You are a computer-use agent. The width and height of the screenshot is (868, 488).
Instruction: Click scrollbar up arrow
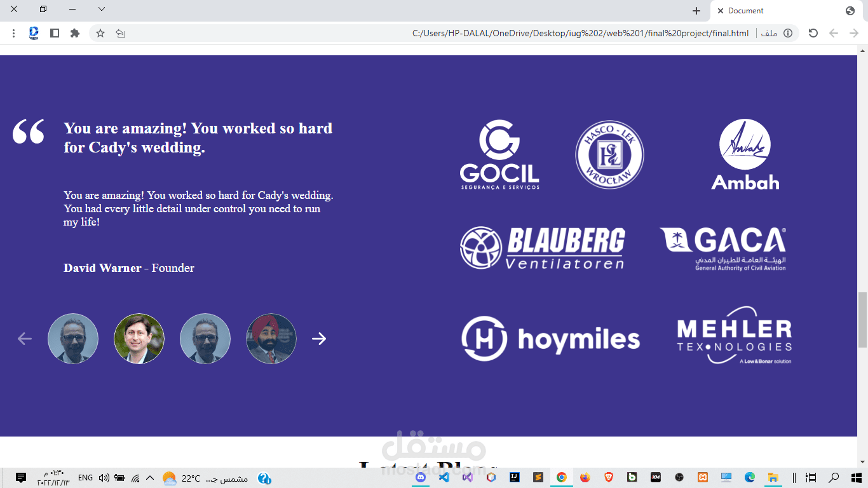coord(862,50)
